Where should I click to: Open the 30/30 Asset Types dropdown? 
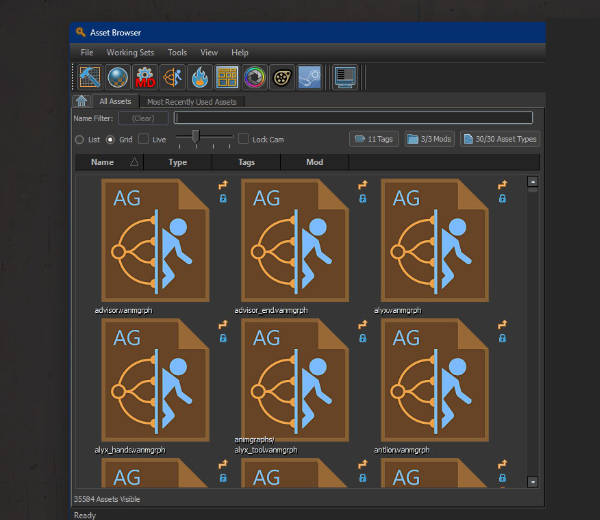point(500,139)
